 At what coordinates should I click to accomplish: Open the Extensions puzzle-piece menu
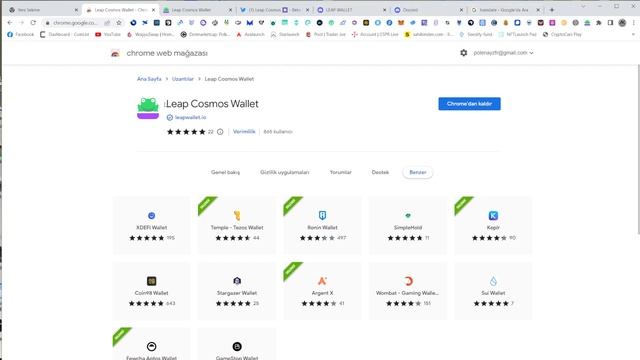[599, 23]
